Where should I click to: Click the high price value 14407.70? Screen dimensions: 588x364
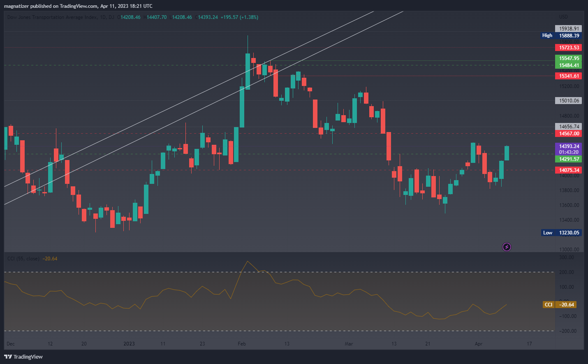(x=157, y=17)
